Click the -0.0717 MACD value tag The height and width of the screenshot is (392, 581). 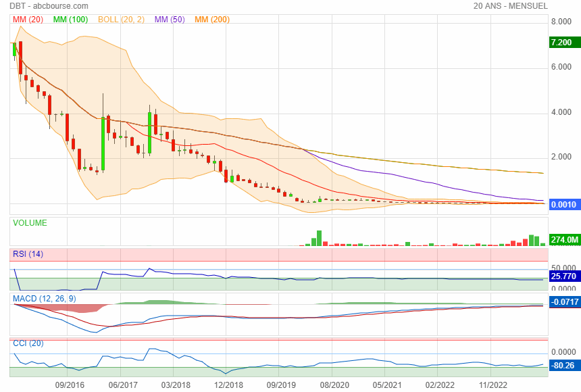coord(564,302)
